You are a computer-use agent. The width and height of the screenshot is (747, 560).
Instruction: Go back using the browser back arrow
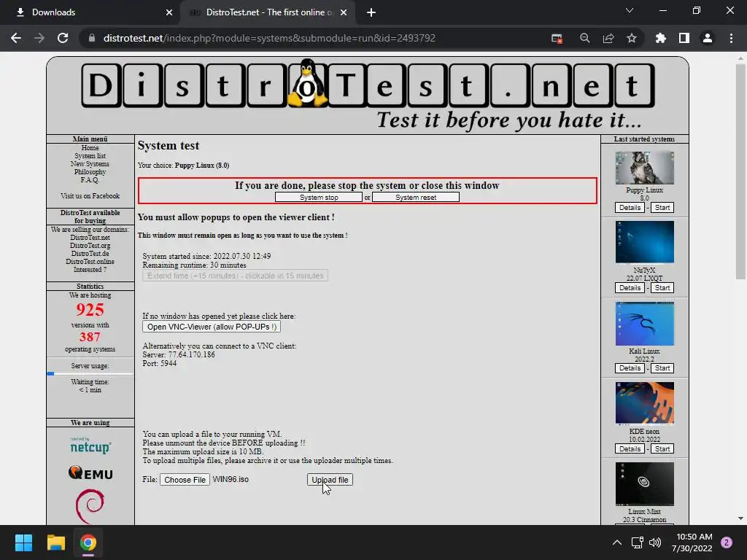click(x=16, y=38)
